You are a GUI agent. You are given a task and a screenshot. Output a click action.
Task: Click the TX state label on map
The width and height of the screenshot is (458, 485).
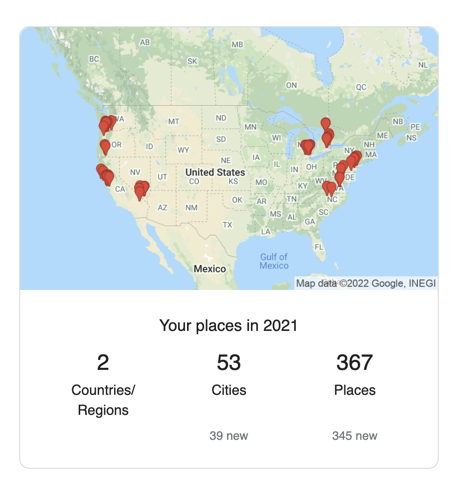click(x=227, y=225)
